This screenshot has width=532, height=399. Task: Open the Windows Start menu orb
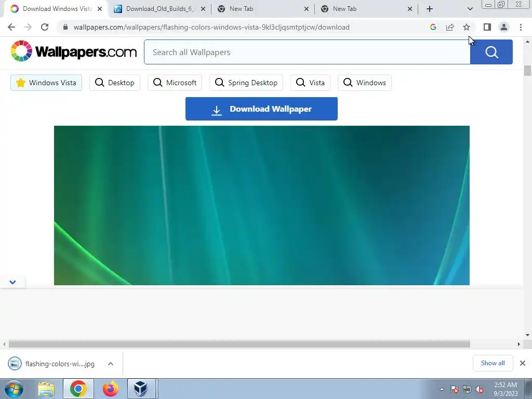(x=14, y=389)
